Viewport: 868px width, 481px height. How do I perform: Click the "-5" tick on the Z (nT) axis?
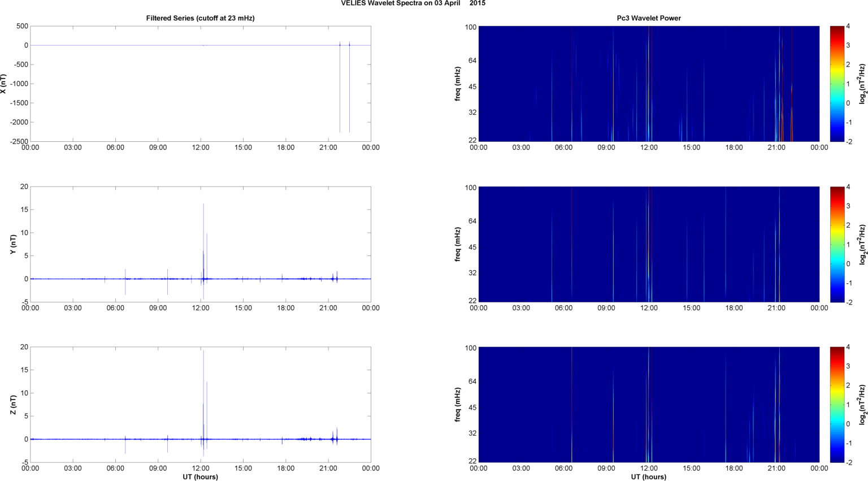click(x=24, y=462)
